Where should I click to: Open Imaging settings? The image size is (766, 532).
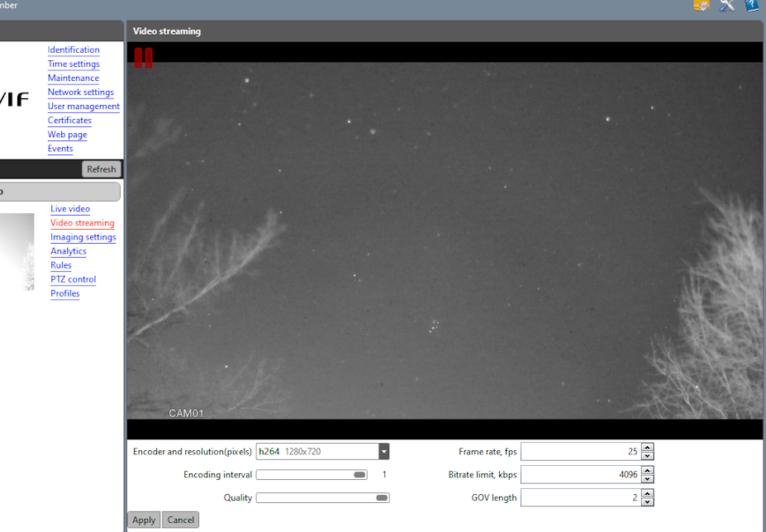tap(83, 237)
